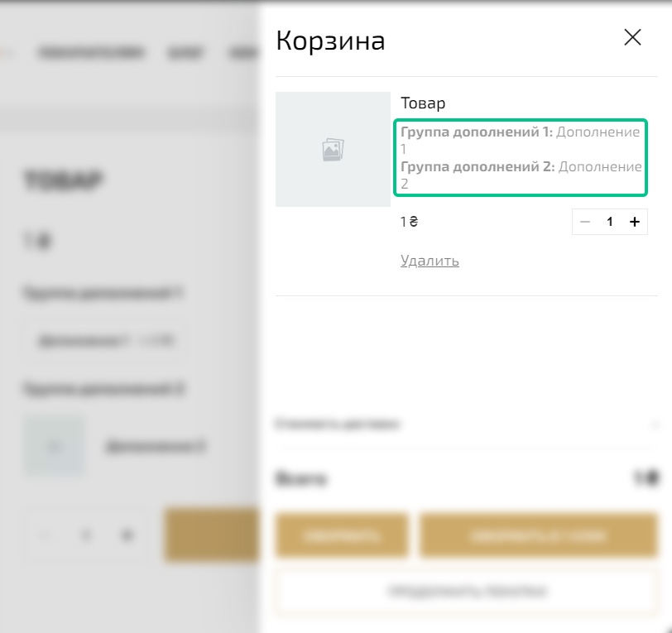672x633 pixels.
Task: Decrease cart item quantity with the minus icon
Action: pyautogui.click(x=585, y=222)
